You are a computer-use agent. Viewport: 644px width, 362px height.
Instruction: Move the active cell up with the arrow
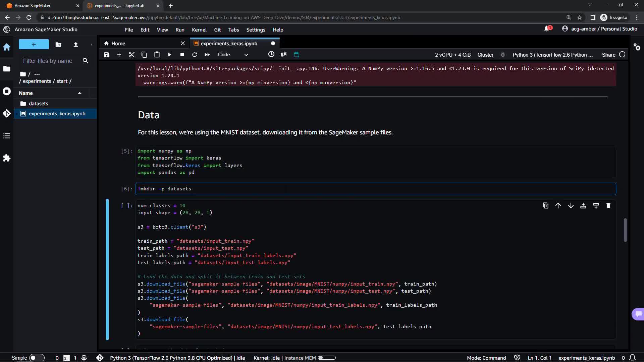pos(558,205)
